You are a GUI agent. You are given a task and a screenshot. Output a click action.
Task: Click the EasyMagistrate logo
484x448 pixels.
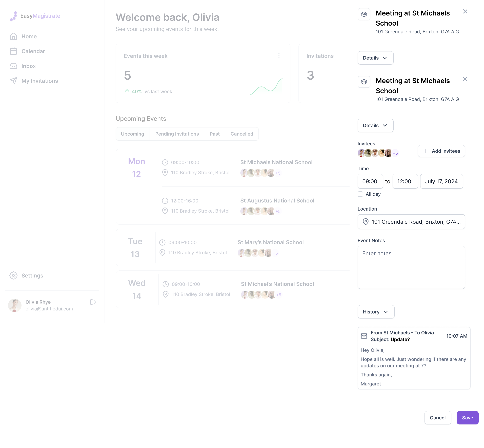tap(35, 16)
